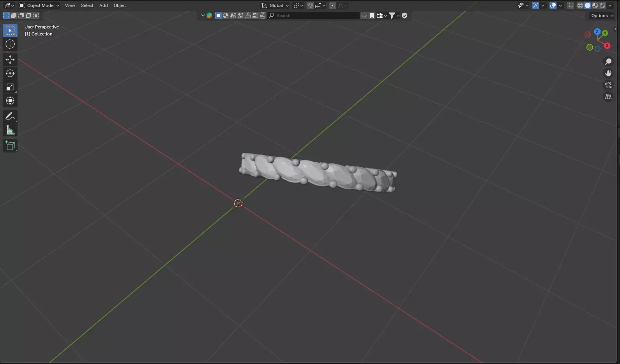The height and width of the screenshot is (364, 620).
Task: Set selection mode to Invert
Action: [x=28, y=16]
